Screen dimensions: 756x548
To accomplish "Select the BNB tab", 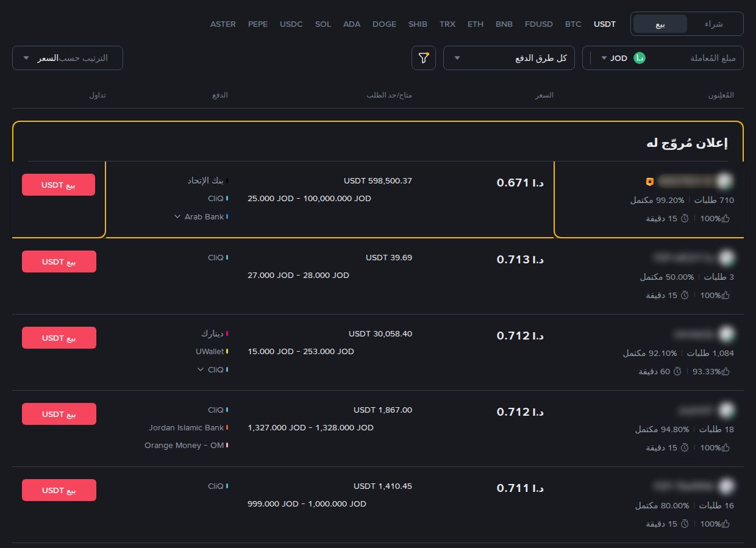I will coord(504,24).
